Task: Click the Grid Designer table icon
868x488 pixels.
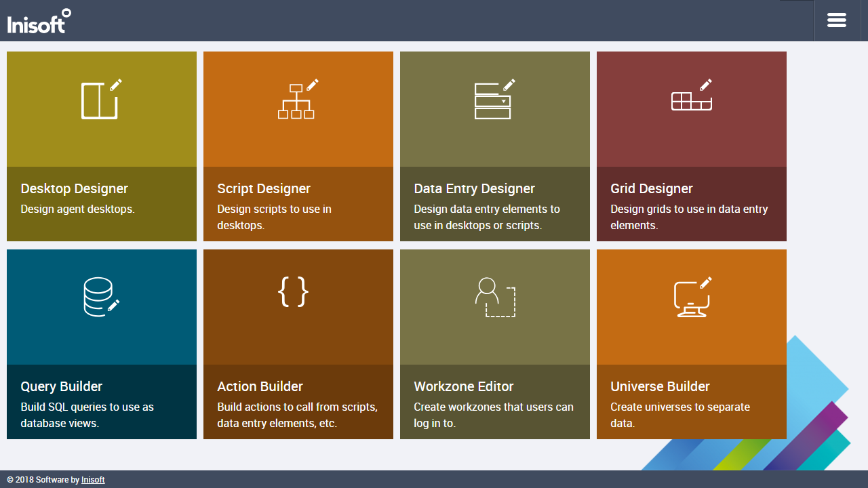Action: point(691,99)
